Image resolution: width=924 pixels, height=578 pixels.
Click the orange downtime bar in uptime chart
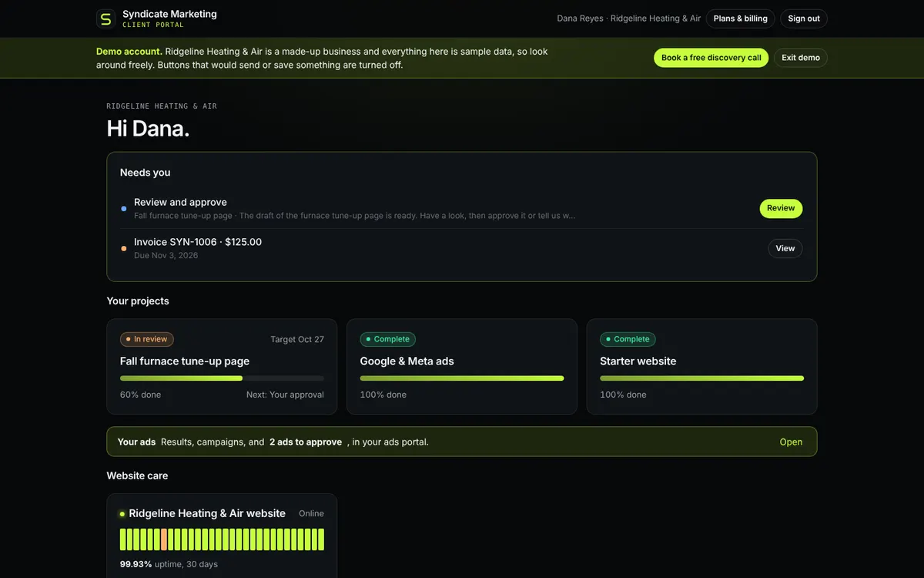tap(164, 539)
